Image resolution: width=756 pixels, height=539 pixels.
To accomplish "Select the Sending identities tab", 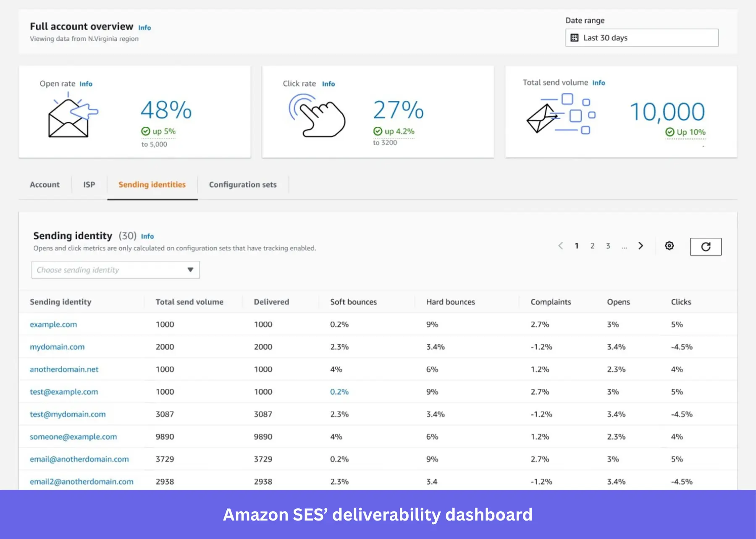I will (x=152, y=185).
